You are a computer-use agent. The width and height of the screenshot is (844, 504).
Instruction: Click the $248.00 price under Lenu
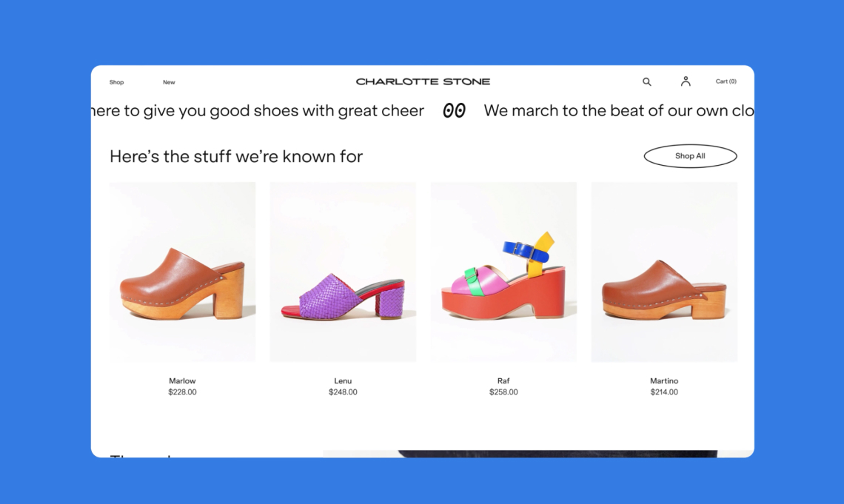coord(343,392)
